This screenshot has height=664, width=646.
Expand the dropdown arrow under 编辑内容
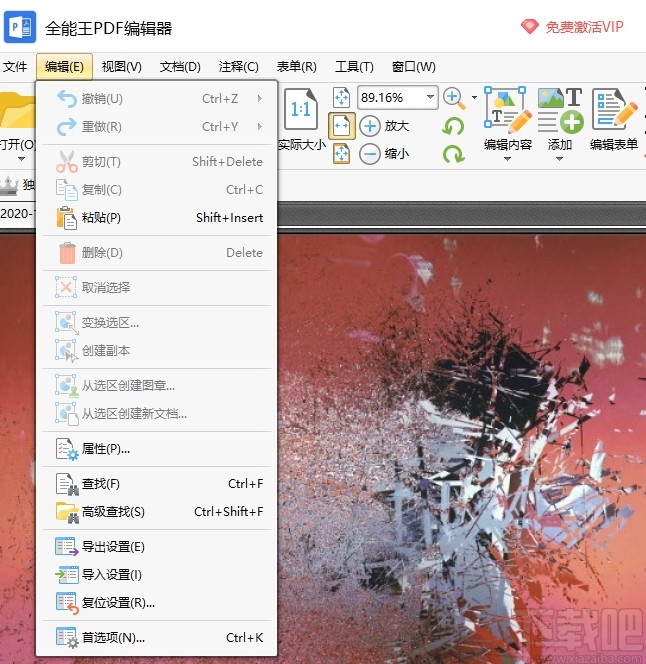coord(507,159)
